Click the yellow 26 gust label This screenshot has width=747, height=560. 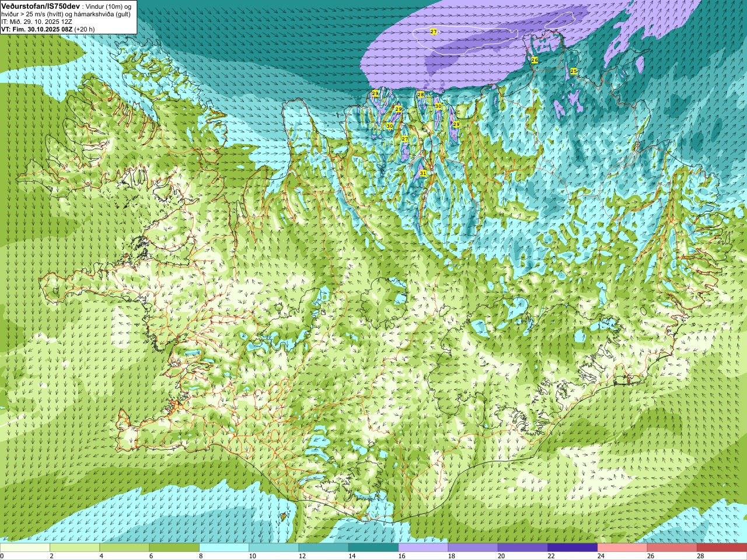click(534, 60)
